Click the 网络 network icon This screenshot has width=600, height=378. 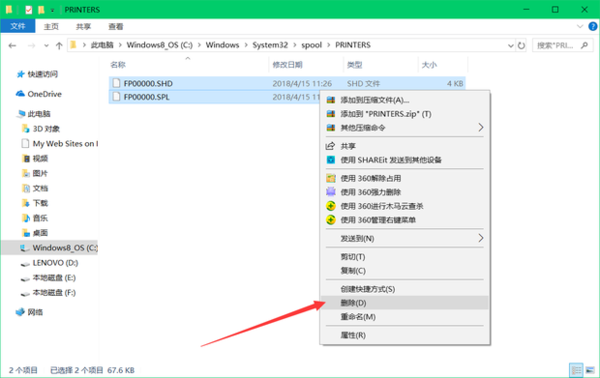(x=20, y=312)
